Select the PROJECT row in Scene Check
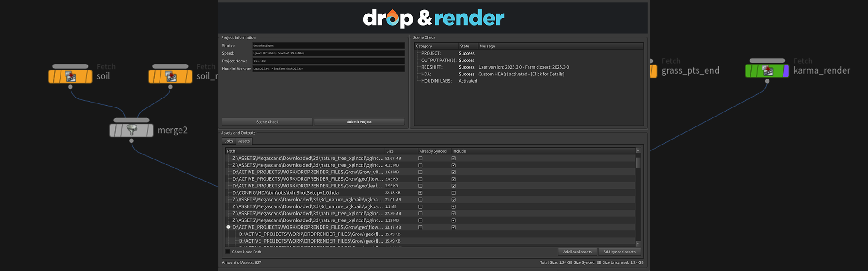 tap(529, 53)
